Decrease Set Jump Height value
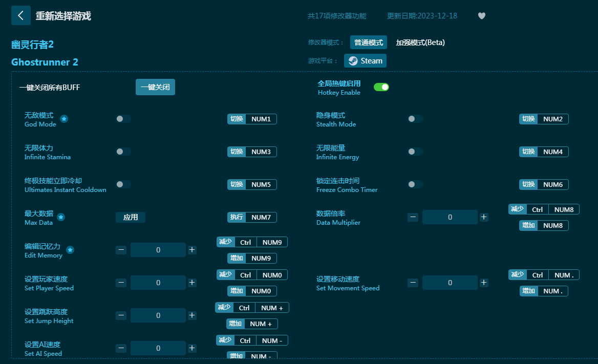598x364 pixels. (121, 315)
